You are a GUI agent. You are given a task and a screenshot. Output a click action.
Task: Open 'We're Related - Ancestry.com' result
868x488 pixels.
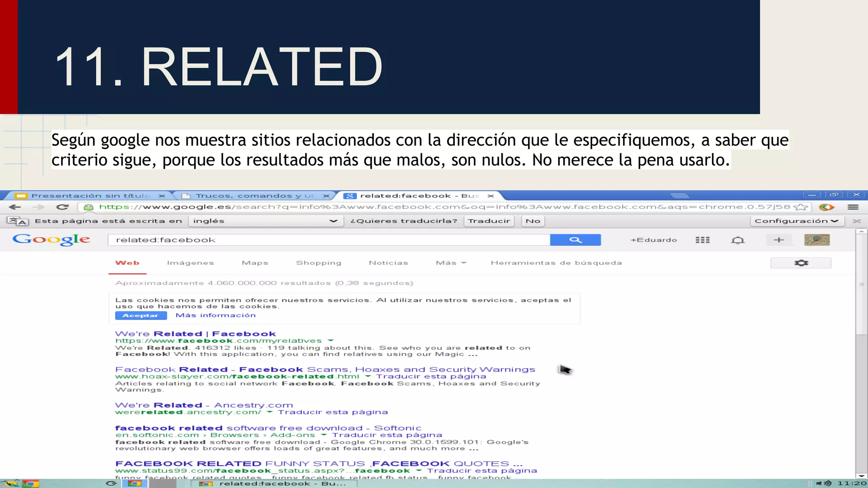(204, 405)
